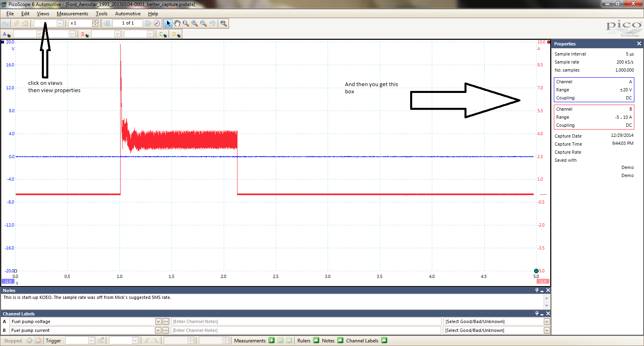Image resolution: width=644 pixels, height=346 pixels.
Task: Go to the next waveform buffer
Action: click(148, 23)
